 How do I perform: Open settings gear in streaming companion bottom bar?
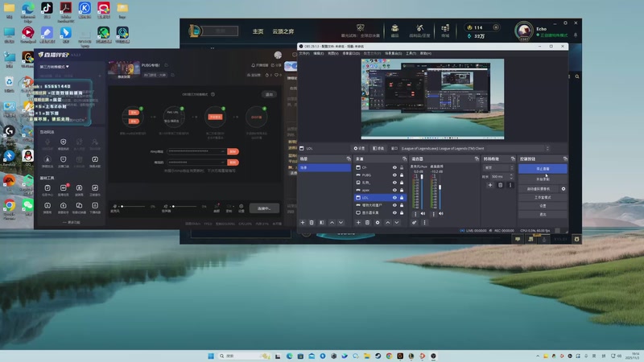tap(241, 208)
